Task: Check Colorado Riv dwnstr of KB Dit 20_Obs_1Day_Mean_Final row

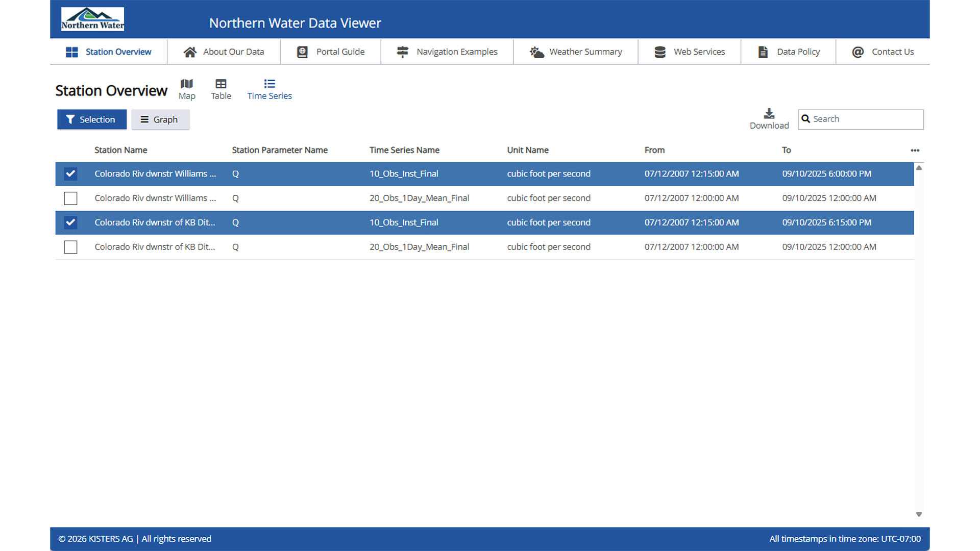Action: [70, 247]
